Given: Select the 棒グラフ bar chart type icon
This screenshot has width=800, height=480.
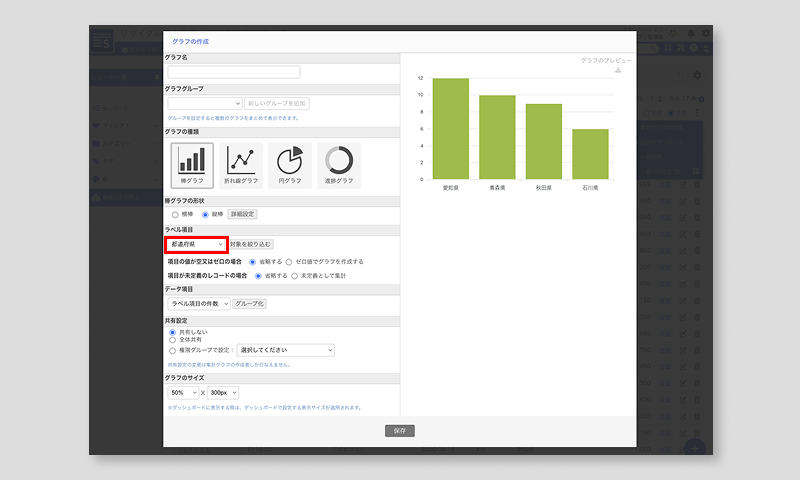Looking at the screenshot, I should pyautogui.click(x=192, y=166).
